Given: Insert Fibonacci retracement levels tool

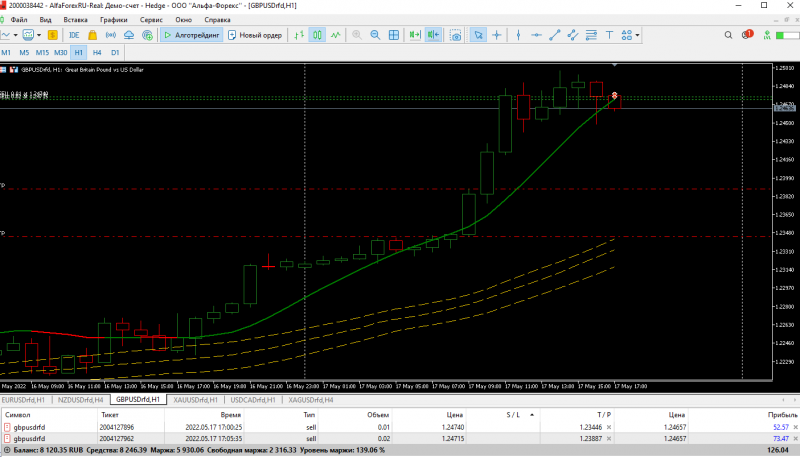Looking at the screenshot, I should [x=591, y=35].
